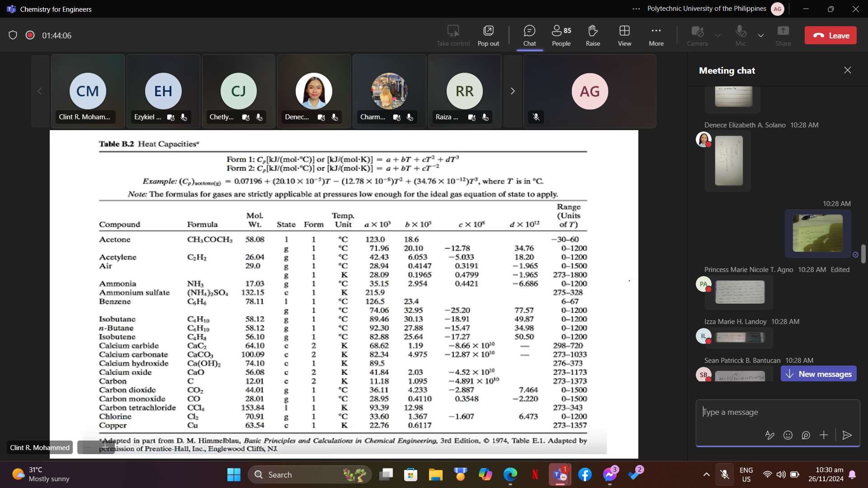Open Messenger from the taskbar
This screenshot has width=868, height=488.
click(x=610, y=474)
